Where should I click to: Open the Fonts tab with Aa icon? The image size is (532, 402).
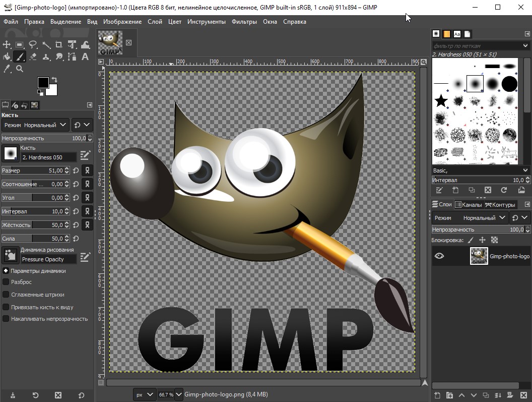tap(457, 34)
